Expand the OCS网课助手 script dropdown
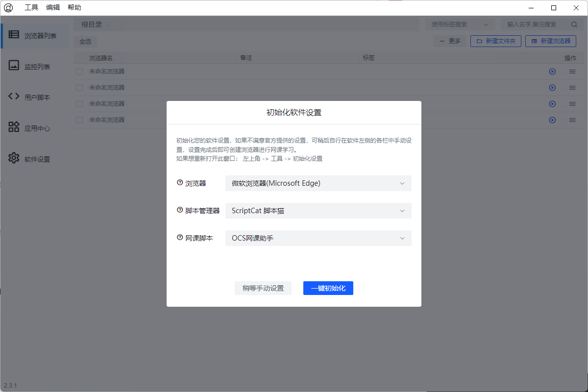The image size is (588, 392). [318, 238]
